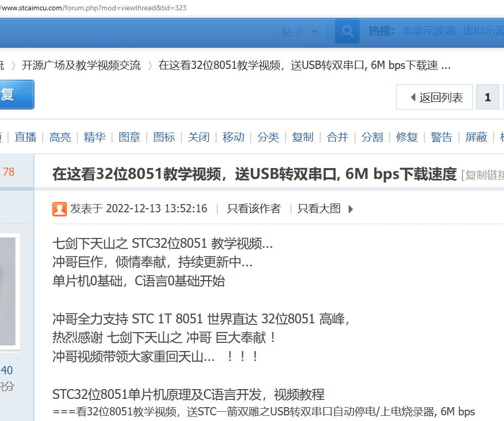Click the blue search magnifier icon
The width and height of the screenshot is (504, 421).
pyautogui.click(x=347, y=31)
